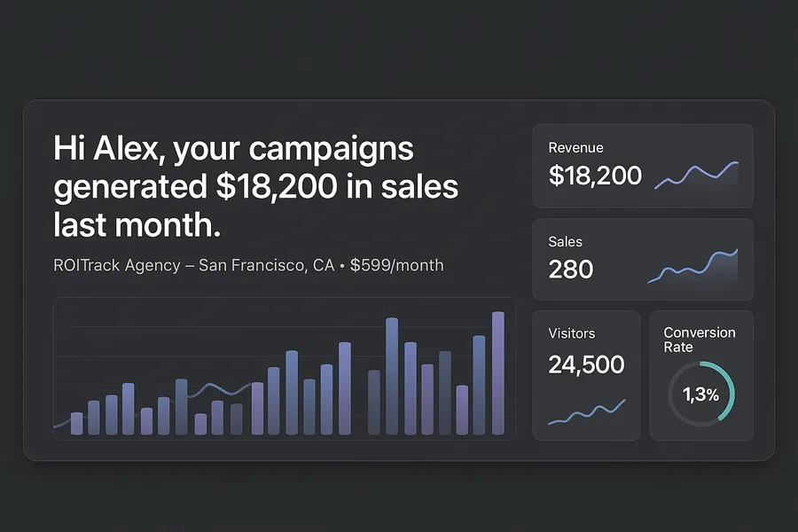Click the 1,3% conversion value
The height and width of the screenshot is (532, 798).
pos(700,395)
